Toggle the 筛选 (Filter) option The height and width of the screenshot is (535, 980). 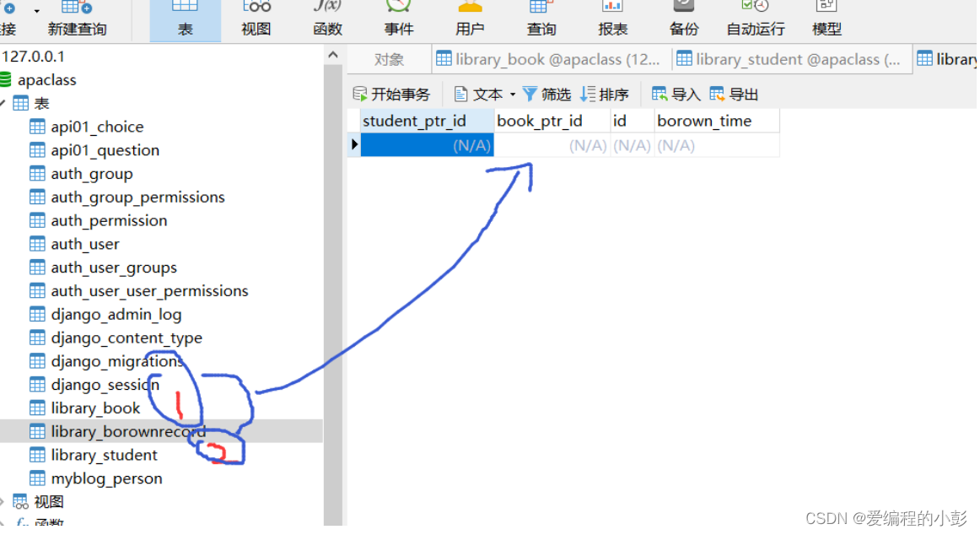pyautogui.click(x=547, y=94)
